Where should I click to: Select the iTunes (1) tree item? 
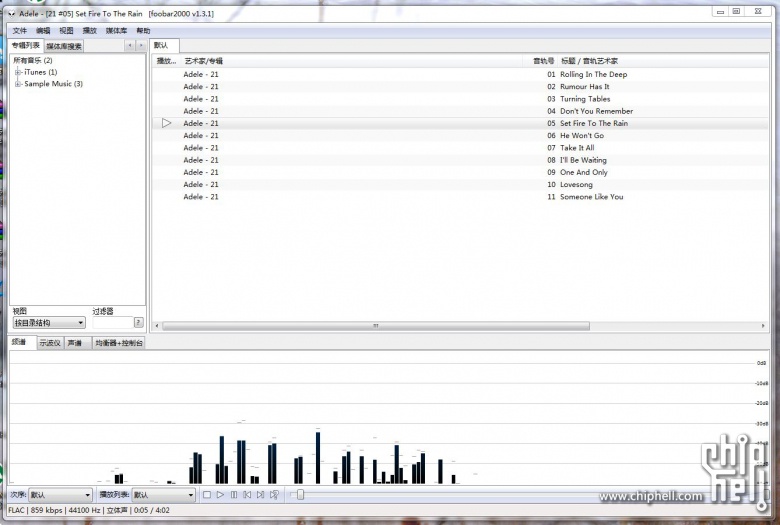pyautogui.click(x=40, y=72)
